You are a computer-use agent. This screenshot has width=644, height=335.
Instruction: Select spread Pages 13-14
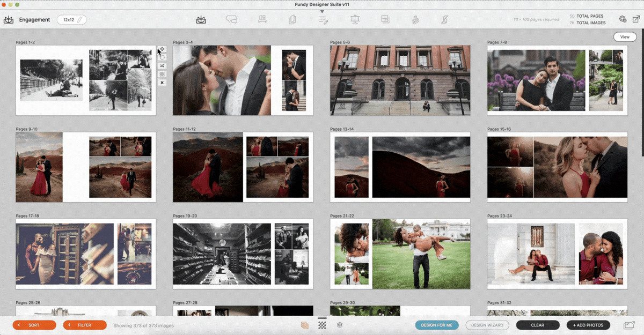coord(400,167)
